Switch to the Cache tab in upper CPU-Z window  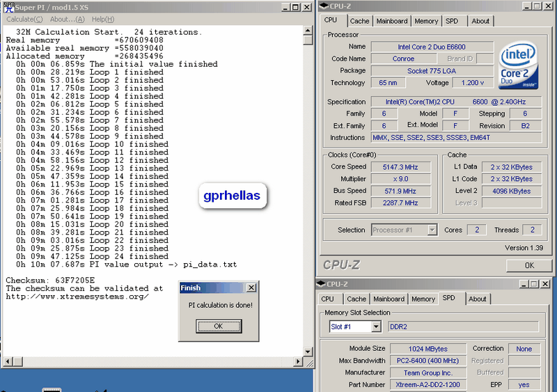pyautogui.click(x=359, y=21)
